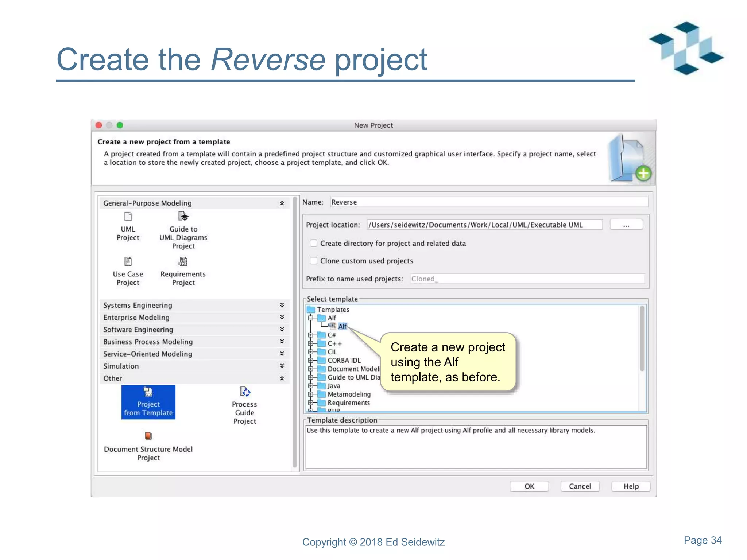
Task: Click the project Name input field
Action: [x=489, y=202]
